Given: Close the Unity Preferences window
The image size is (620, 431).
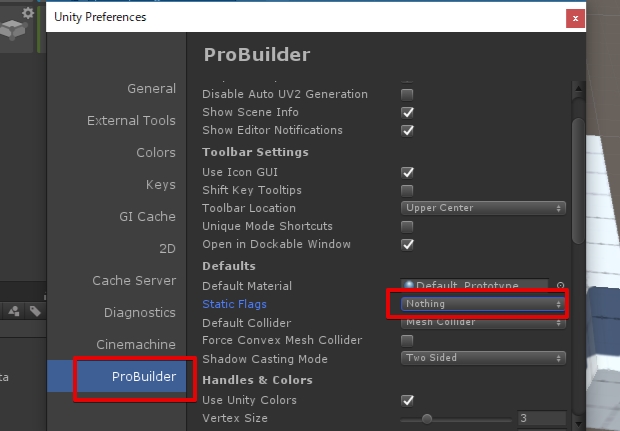Looking at the screenshot, I should click(575, 18).
